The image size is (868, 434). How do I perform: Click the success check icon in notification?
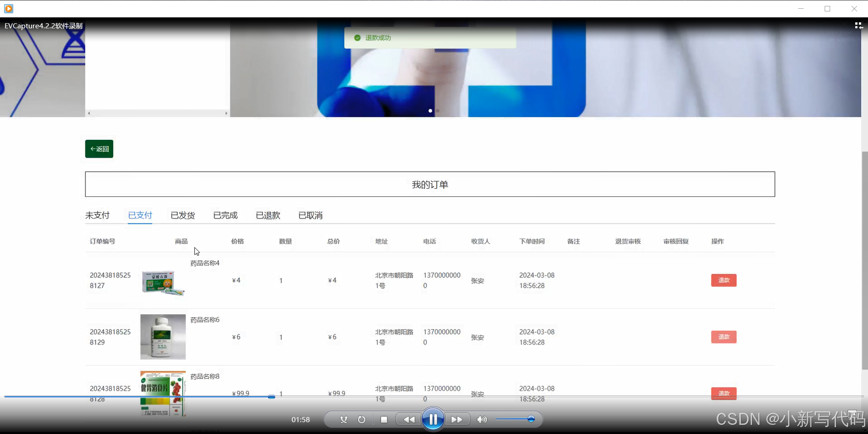357,38
